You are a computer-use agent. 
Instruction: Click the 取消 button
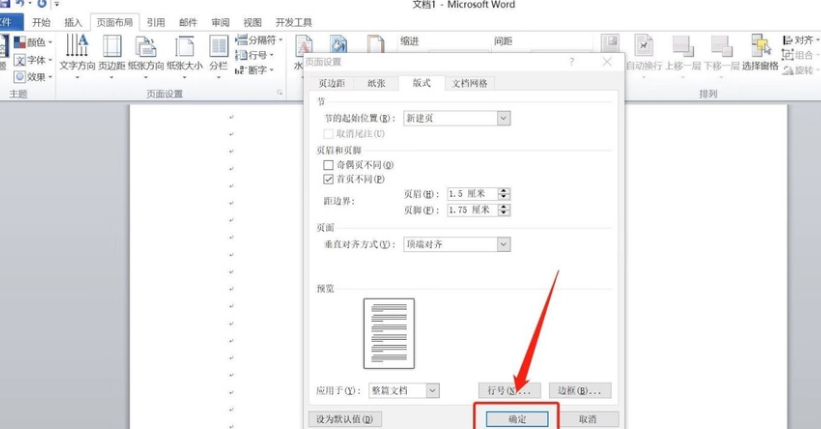click(x=587, y=419)
